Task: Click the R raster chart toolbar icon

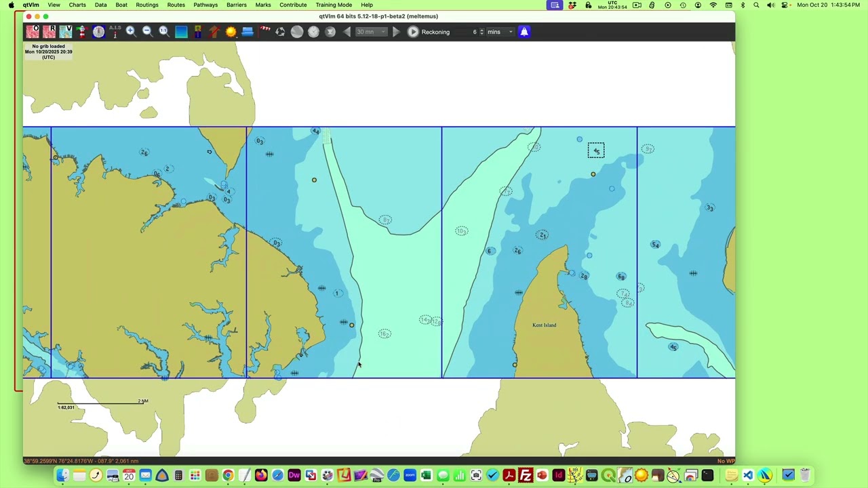Action: coord(49,31)
